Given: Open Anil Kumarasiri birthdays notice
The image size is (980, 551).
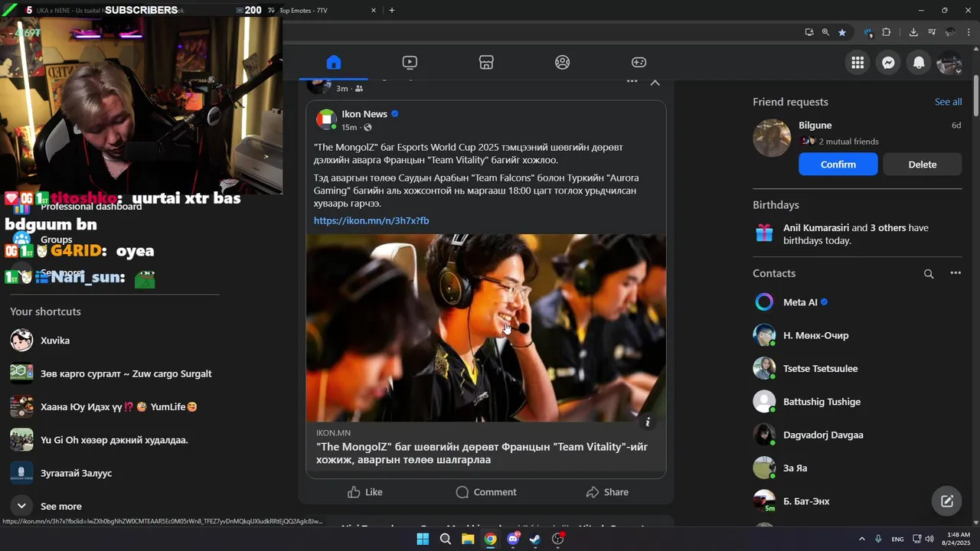Looking at the screenshot, I should click(x=856, y=234).
